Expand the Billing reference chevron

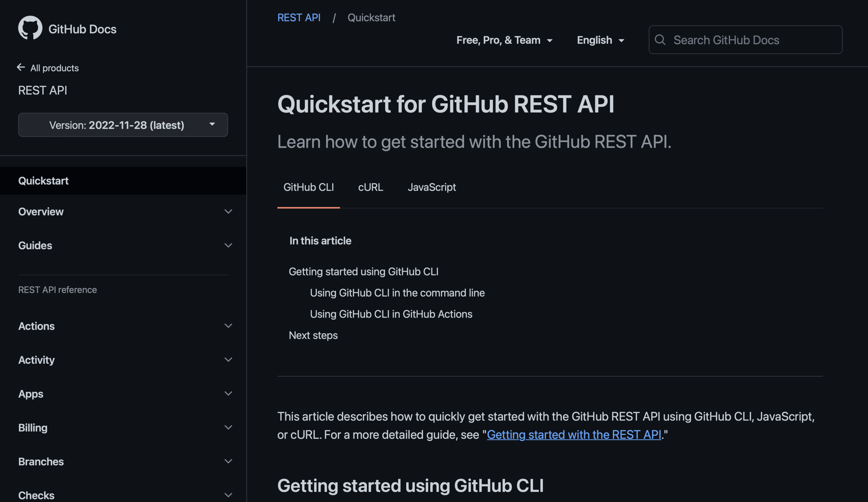point(228,427)
